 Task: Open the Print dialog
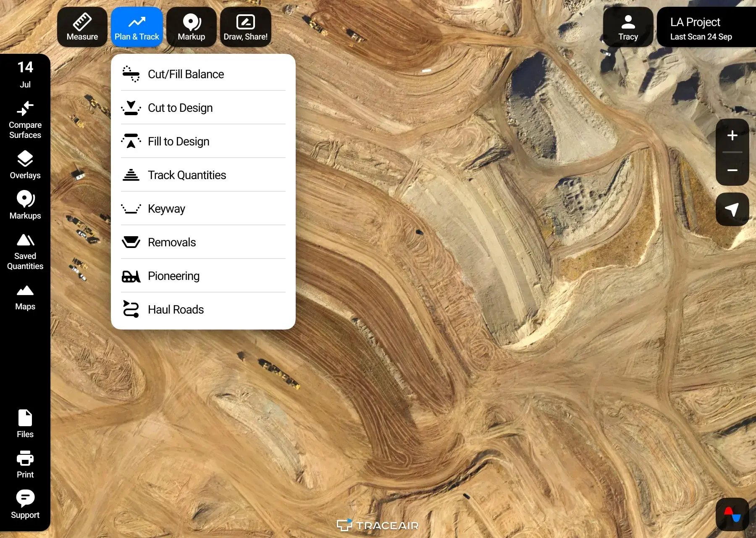[25, 464]
